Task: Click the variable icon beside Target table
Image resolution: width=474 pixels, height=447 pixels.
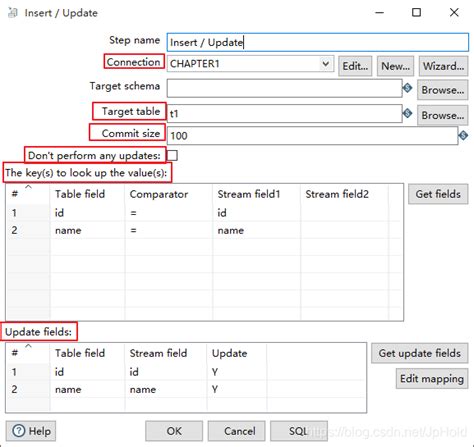Action: coord(407,114)
